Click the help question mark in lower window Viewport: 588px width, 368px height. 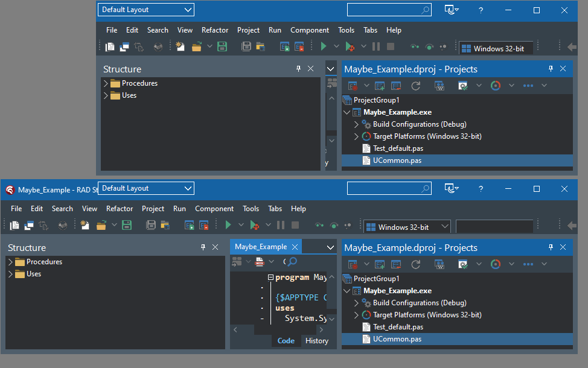481,189
